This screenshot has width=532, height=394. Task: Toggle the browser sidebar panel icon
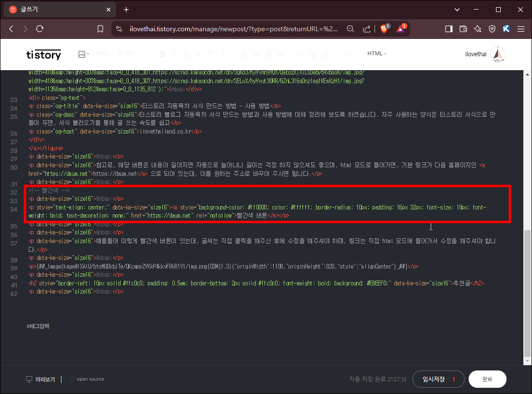click(449, 29)
